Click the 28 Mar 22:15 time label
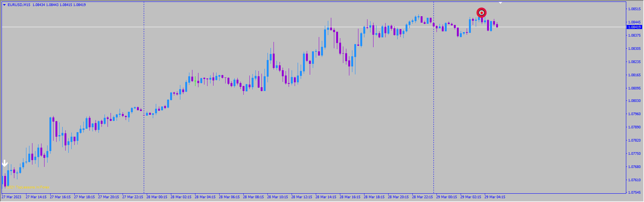The image size is (644, 202). (423, 197)
